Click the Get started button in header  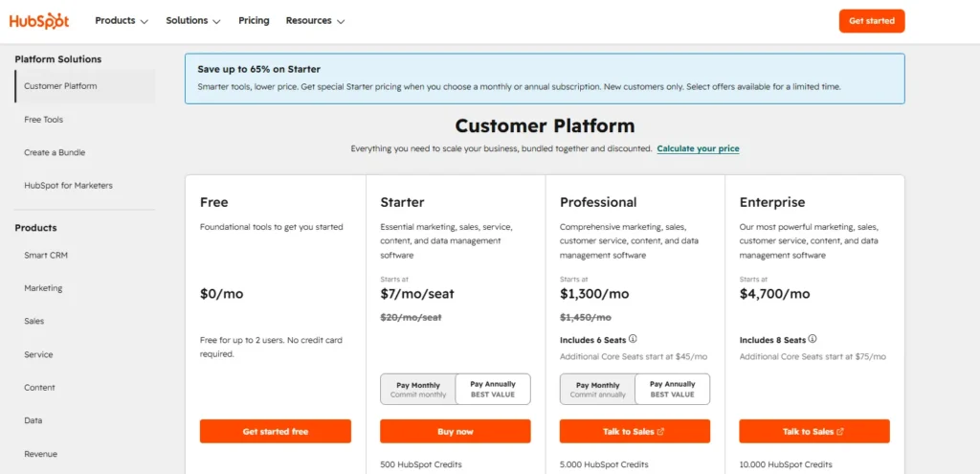871,21
